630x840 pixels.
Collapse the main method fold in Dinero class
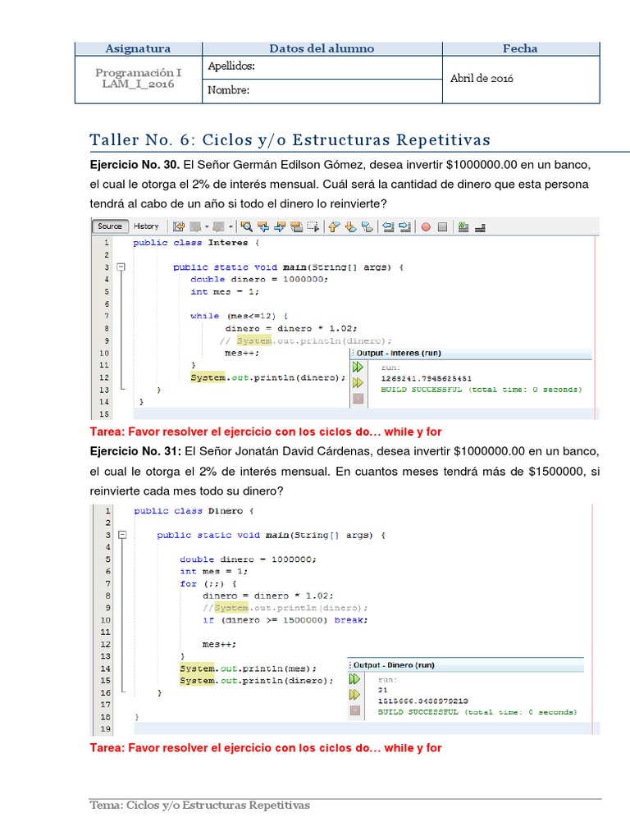click(122, 535)
